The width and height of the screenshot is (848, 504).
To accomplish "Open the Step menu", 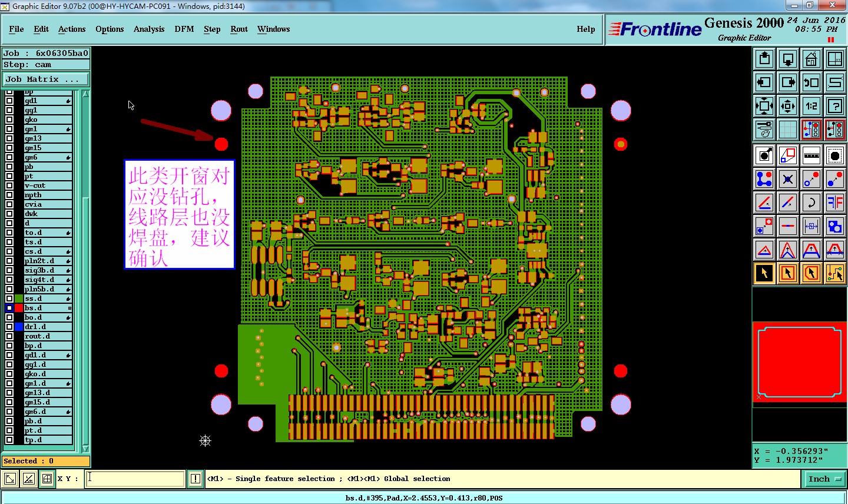I will [212, 29].
